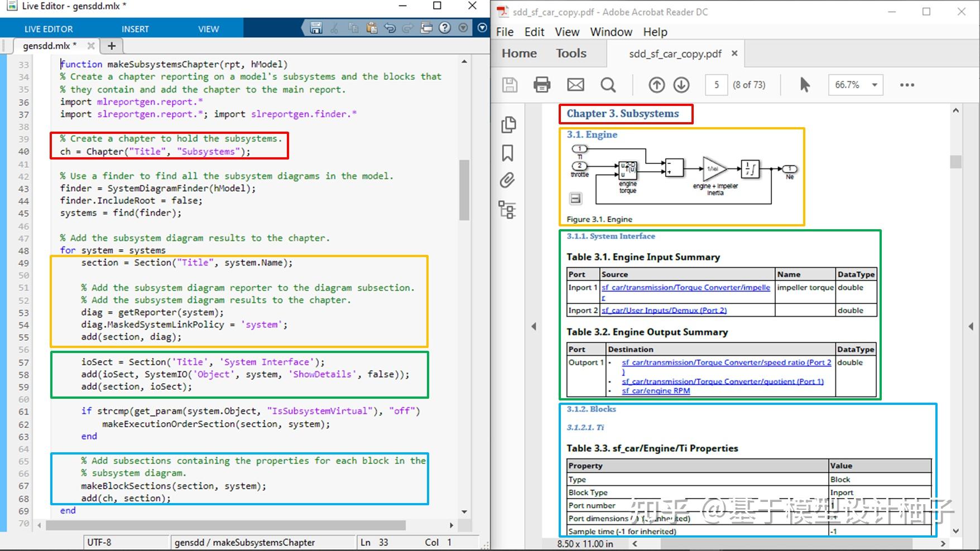Open the Bookmarks panel in Acrobat sidebar
Screen dimensions: 980x551
tap(507, 153)
